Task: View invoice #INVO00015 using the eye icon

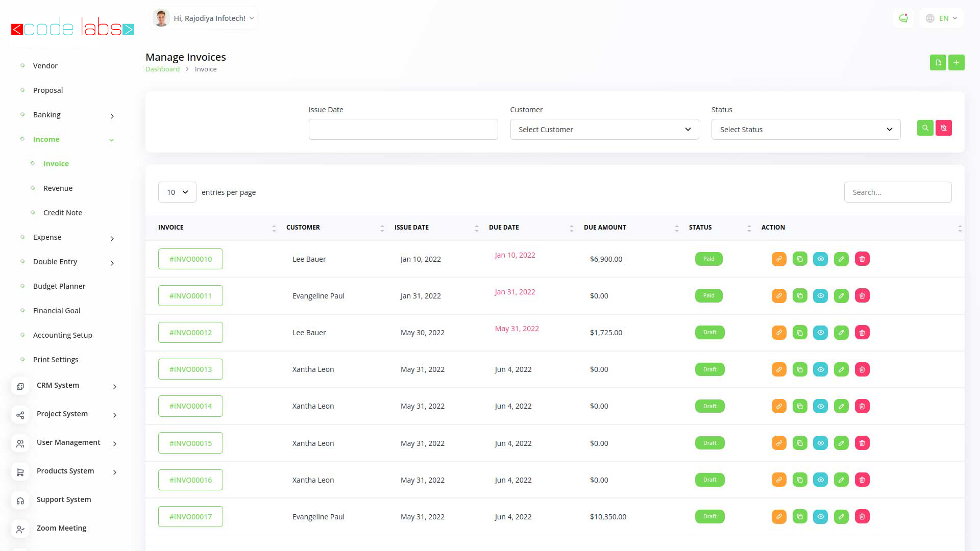Action: 820,443
